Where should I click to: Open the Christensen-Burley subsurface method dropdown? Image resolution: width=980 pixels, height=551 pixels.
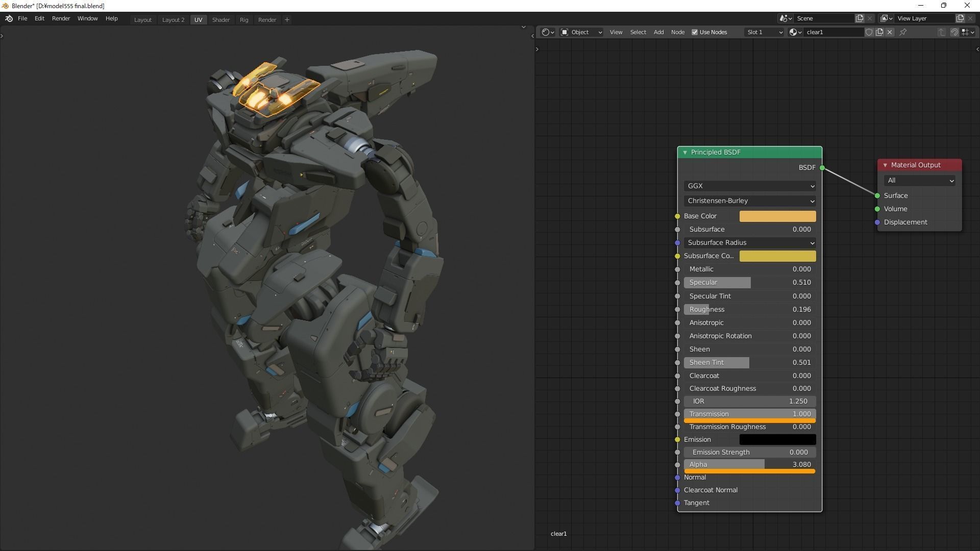[x=749, y=201]
